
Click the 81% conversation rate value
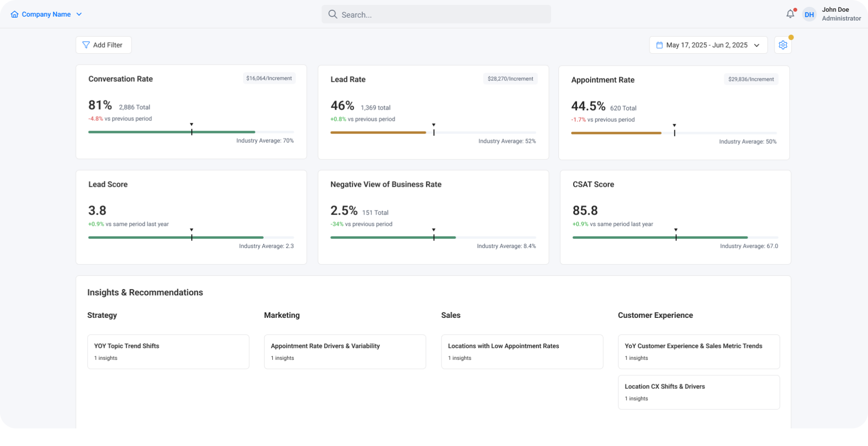click(x=100, y=105)
